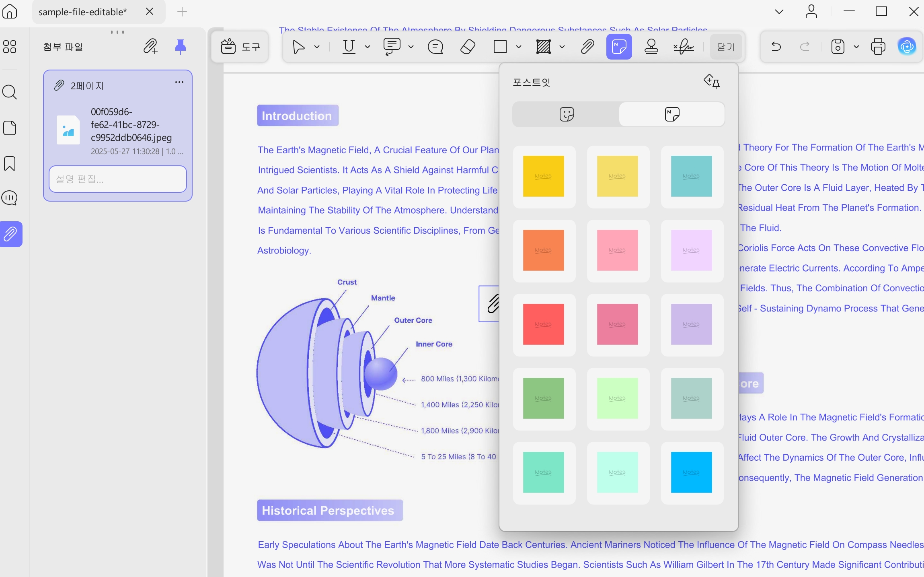Choose the bright blue sticky note color
924x577 pixels.
point(692,472)
